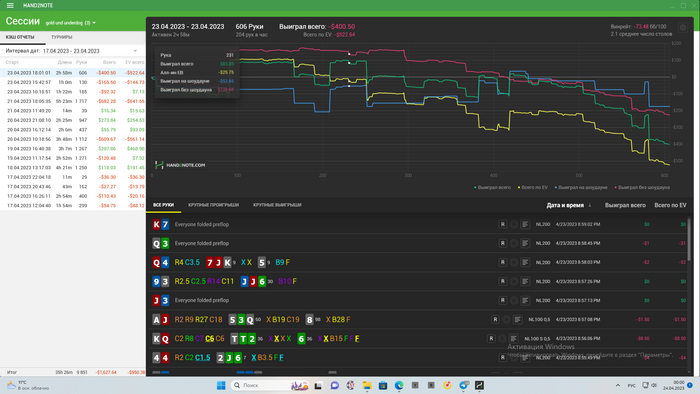The width and height of the screenshot is (700, 394).
Task: Toggle Выиграл на шоудауне line in legend
Action: (x=581, y=187)
